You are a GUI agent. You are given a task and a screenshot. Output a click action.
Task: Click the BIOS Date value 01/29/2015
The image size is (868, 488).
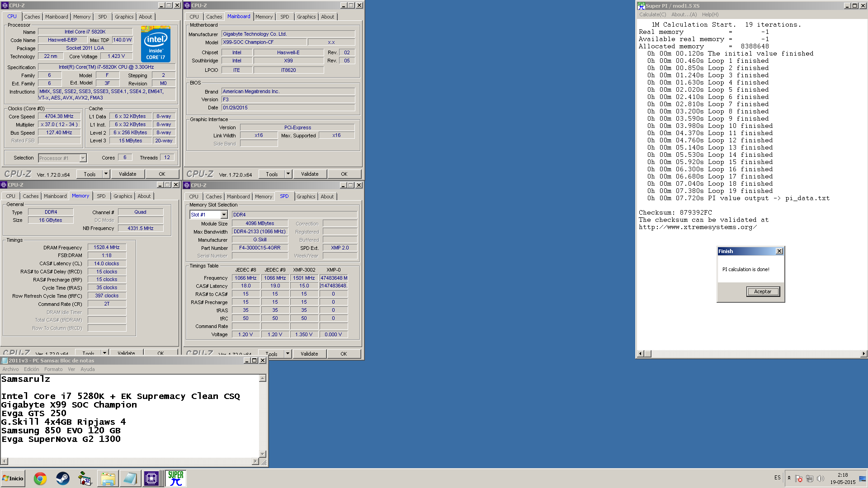point(288,108)
